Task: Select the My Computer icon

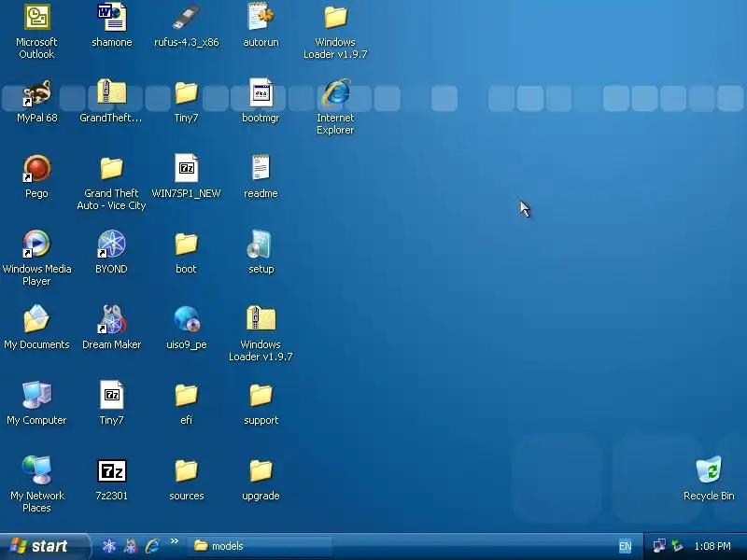Action: click(36, 395)
